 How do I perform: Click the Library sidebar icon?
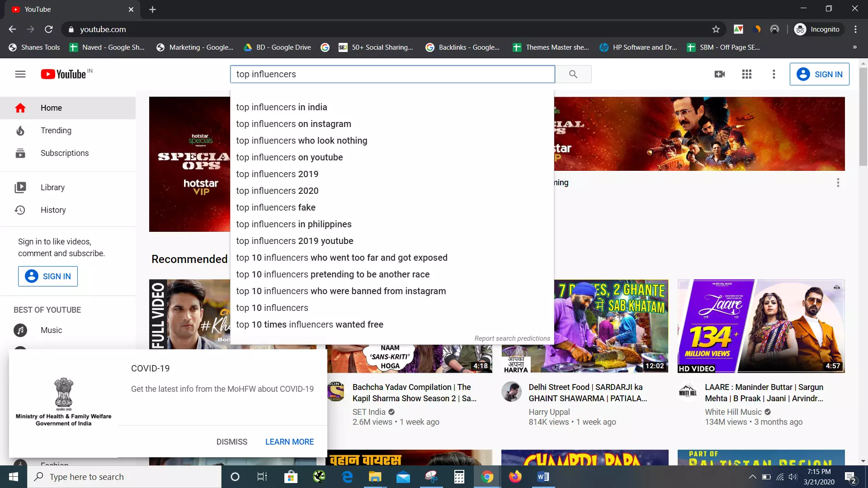(20, 188)
